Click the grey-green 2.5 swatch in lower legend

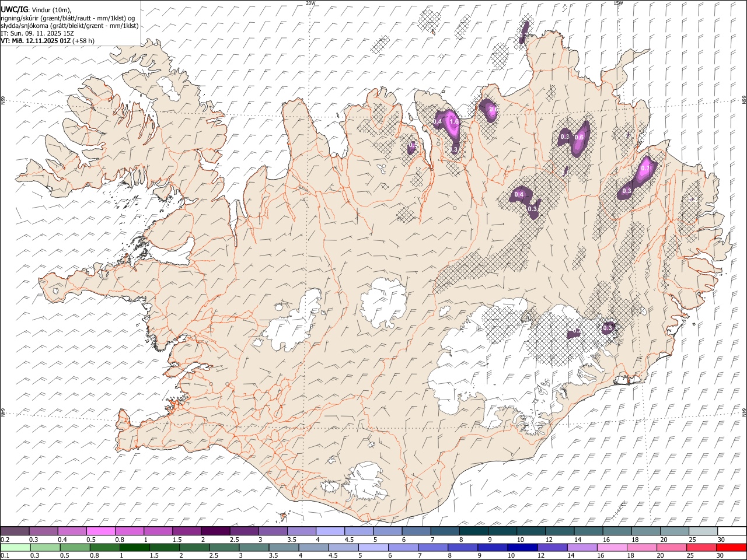(224, 547)
